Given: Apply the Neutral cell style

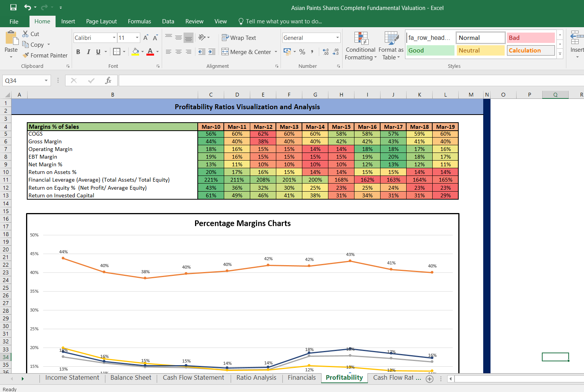Looking at the screenshot, I should (481, 51).
